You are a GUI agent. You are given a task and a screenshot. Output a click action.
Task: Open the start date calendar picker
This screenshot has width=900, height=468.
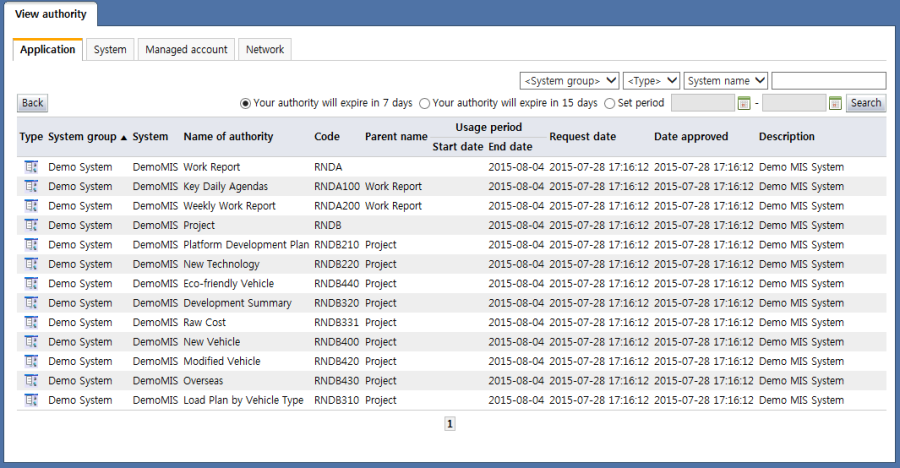coord(744,103)
